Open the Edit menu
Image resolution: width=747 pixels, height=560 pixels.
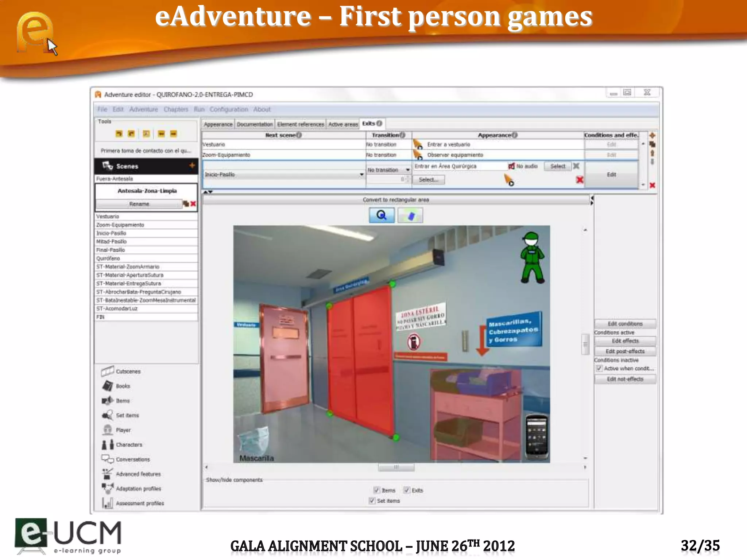click(118, 109)
